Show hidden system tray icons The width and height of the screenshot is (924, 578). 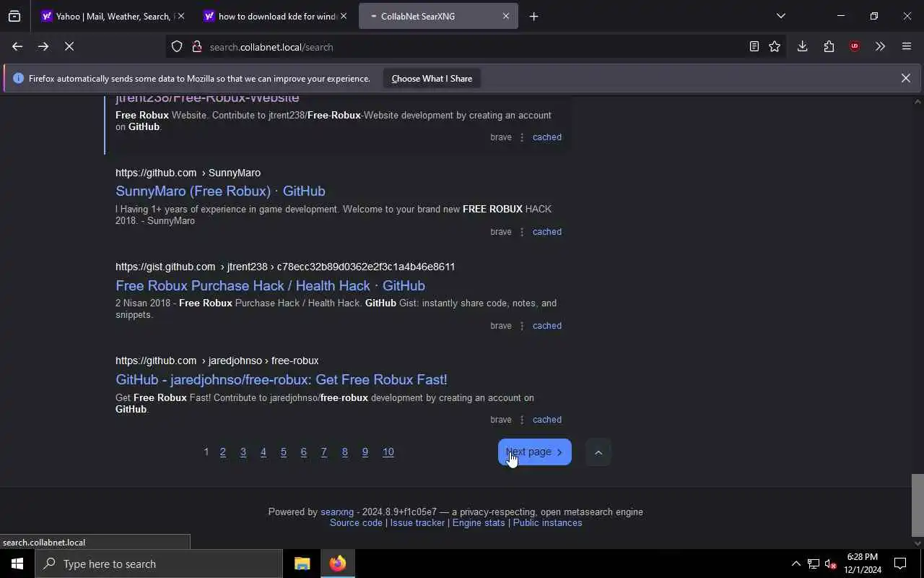point(796,564)
